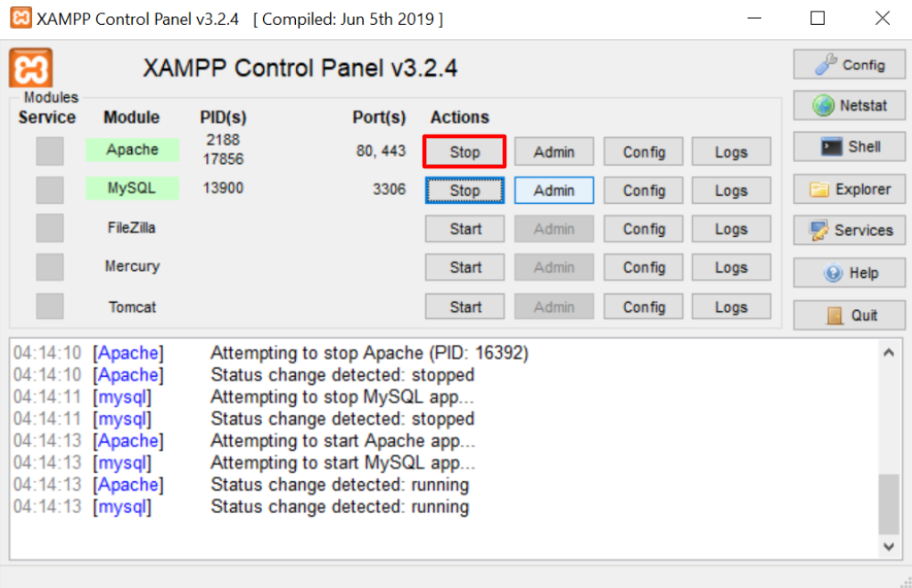Open Apache configuration options
The width and height of the screenshot is (912, 588).
[x=642, y=151]
